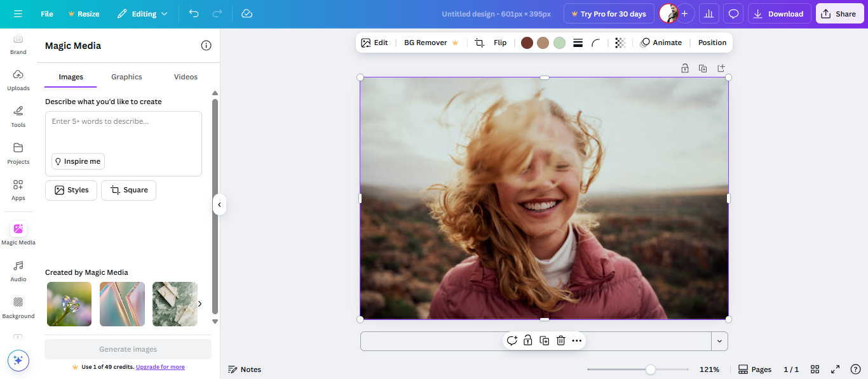Lock the selected image
This screenshot has width=868, height=379.
[x=528, y=340]
